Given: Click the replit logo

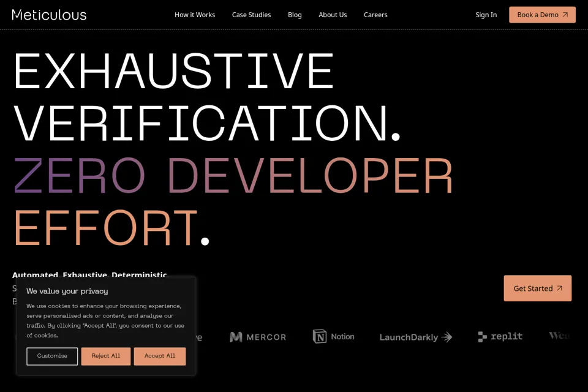Looking at the screenshot, I should [x=500, y=336].
